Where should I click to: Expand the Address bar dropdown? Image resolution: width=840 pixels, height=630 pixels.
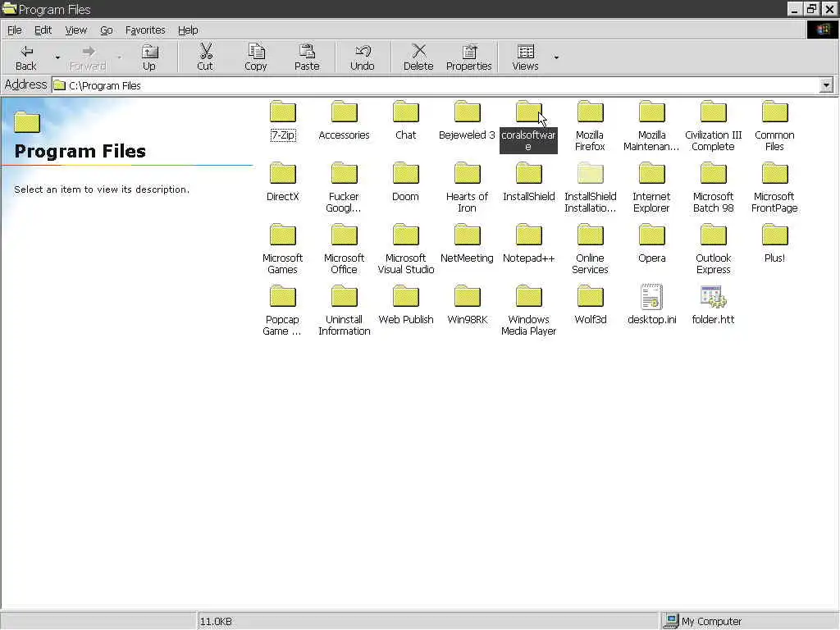click(x=826, y=85)
